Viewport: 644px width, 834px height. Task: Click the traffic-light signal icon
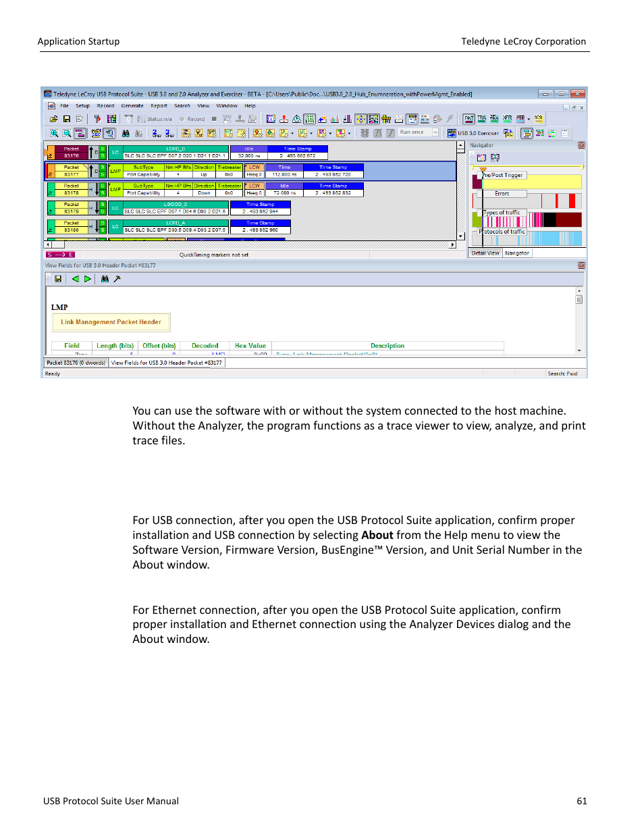pos(364,133)
